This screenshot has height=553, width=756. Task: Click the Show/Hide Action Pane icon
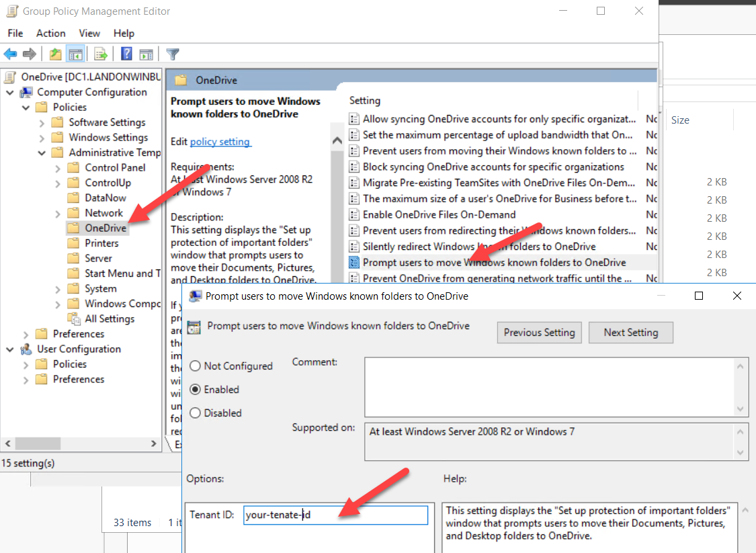point(146,54)
